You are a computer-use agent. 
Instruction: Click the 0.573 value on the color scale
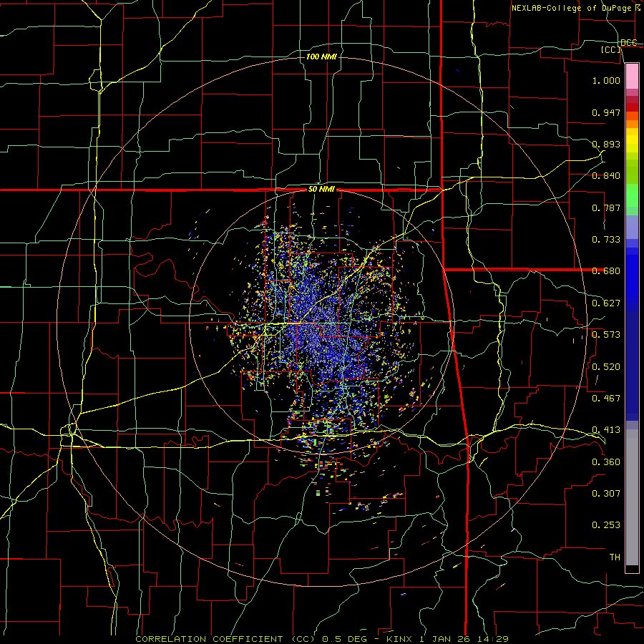606,335
